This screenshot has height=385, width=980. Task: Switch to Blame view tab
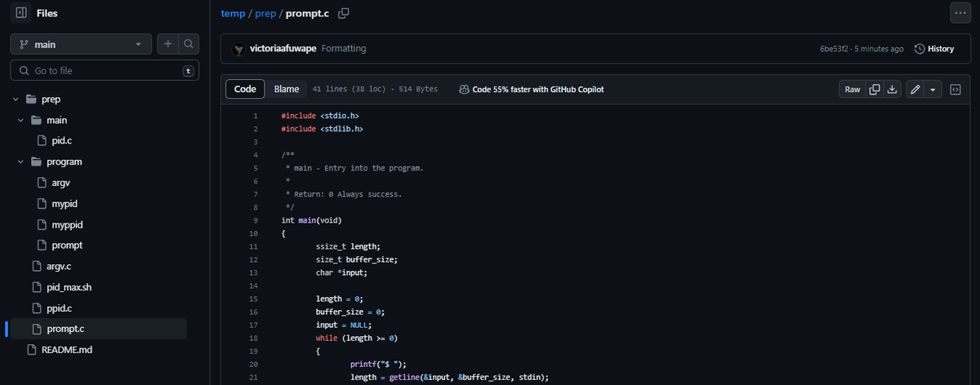click(287, 89)
